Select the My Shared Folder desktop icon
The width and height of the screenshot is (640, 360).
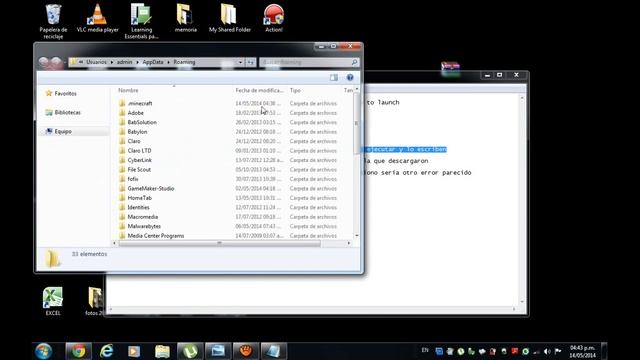click(229, 18)
